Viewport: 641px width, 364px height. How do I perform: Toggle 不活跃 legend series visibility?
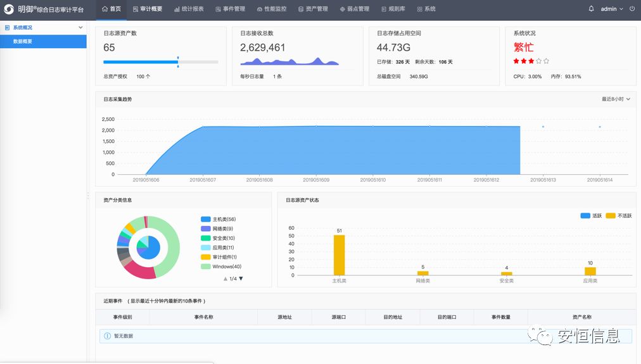click(618, 216)
